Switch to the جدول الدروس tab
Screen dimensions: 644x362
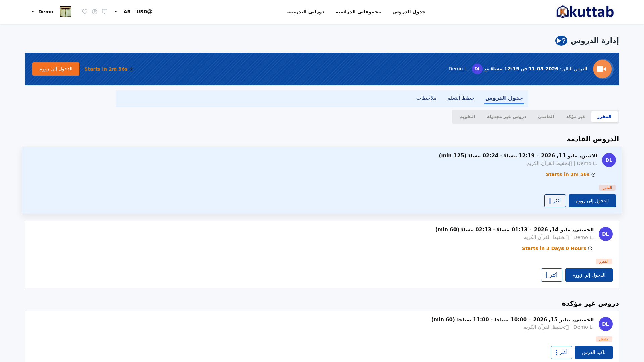tap(504, 98)
